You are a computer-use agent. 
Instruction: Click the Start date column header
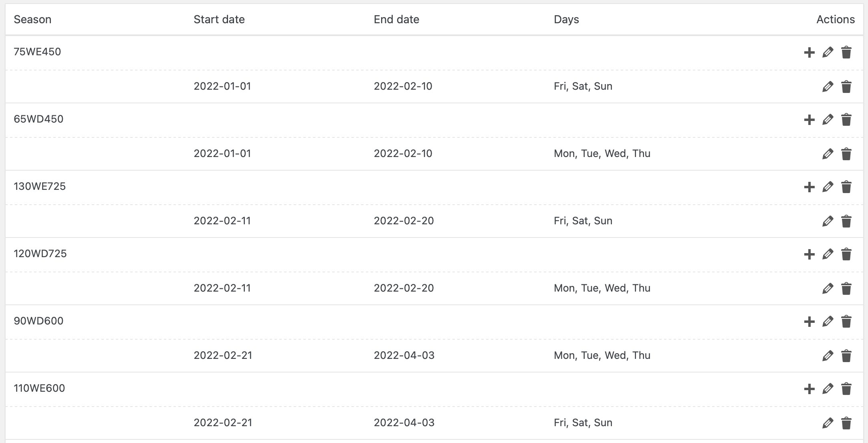[219, 20]
